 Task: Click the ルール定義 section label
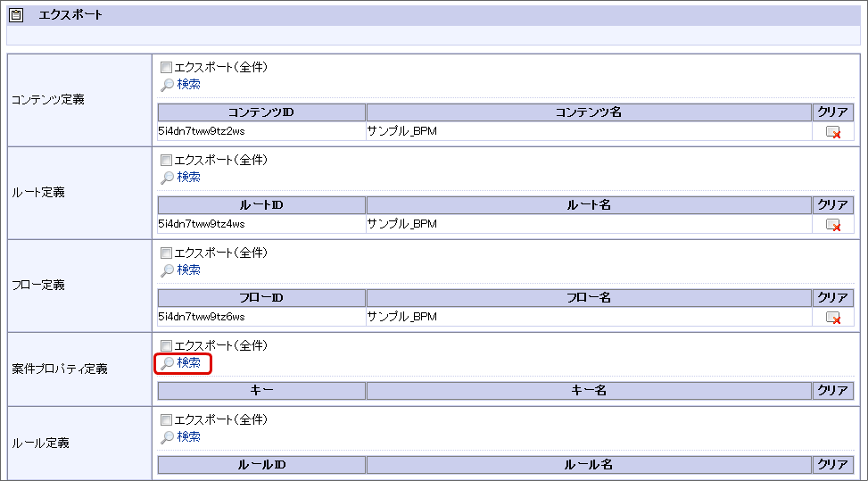[x=41, y=444]
